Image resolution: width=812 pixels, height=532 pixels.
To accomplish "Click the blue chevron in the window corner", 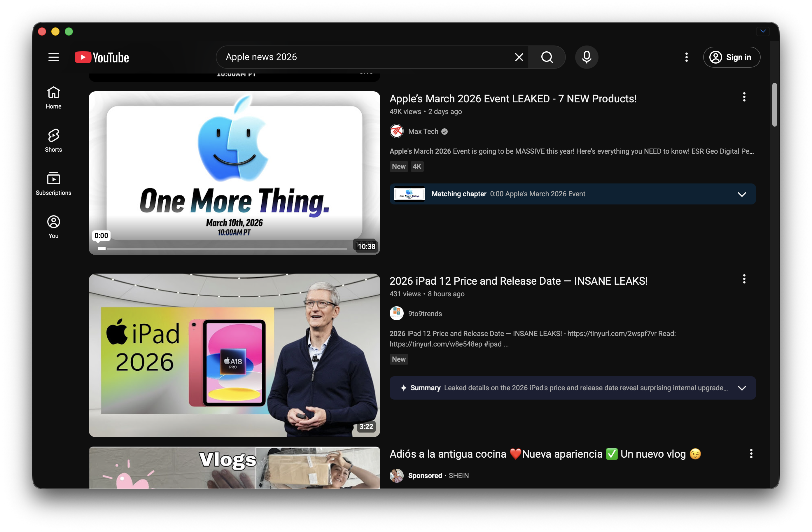I will [x=763, y=32].
